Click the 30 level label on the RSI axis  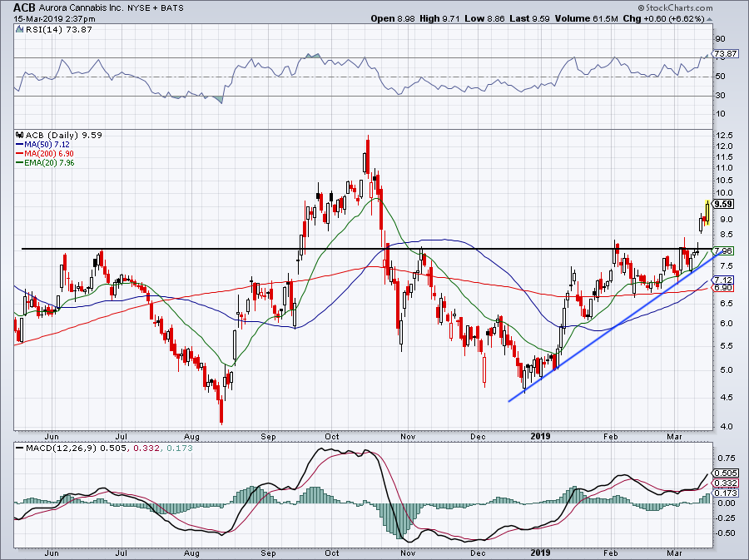[721, 96]
